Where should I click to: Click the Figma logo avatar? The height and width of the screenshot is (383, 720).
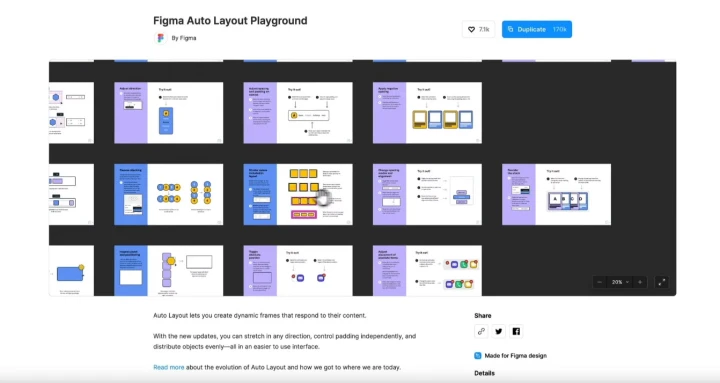(160, 38)
